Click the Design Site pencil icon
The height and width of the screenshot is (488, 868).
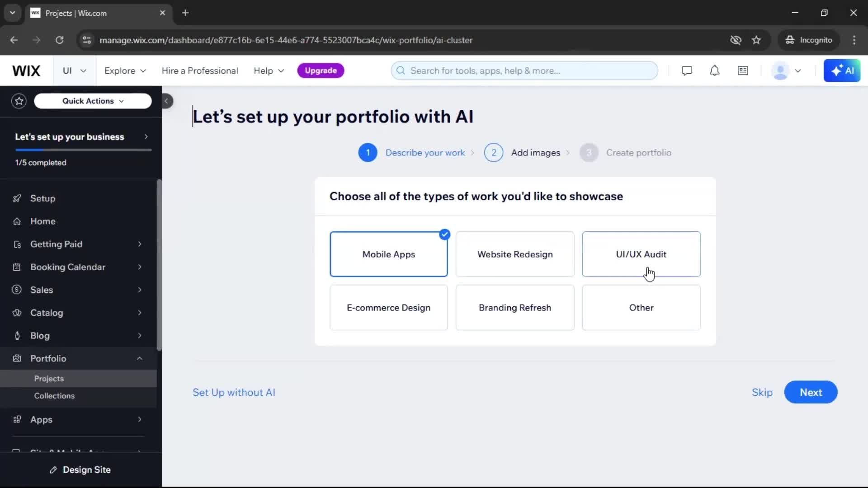[x=53, y=470]
